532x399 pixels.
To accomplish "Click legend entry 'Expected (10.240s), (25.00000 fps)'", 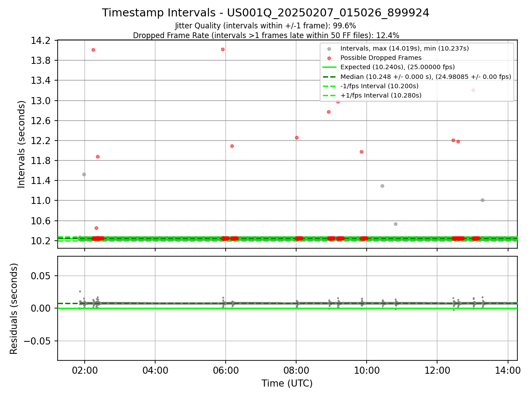I will pyautogui.click(x=397, y=67).
